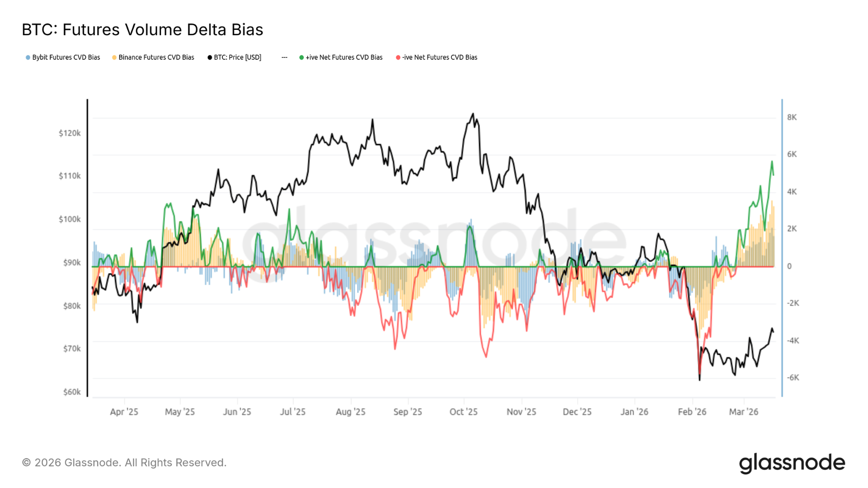Click the -6K right axis label

(x=793, y=378)
